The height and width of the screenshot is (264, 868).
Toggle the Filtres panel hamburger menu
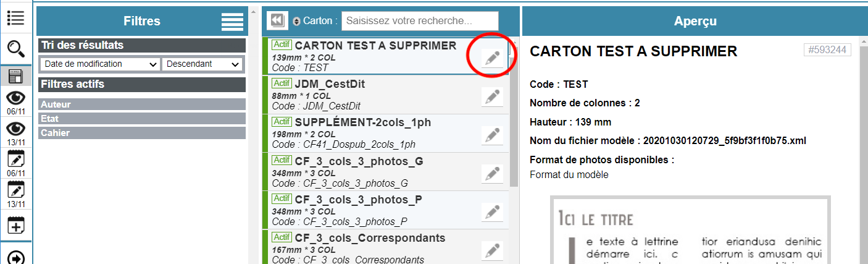(232, 22)
